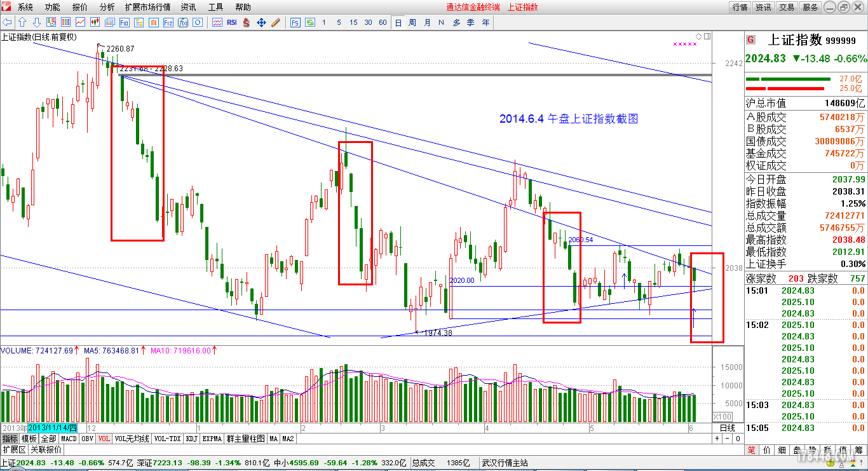The width and height of the screenshot is (868, 471).
Task: Switch to 60-minute period
Action: tap(383, 22)
